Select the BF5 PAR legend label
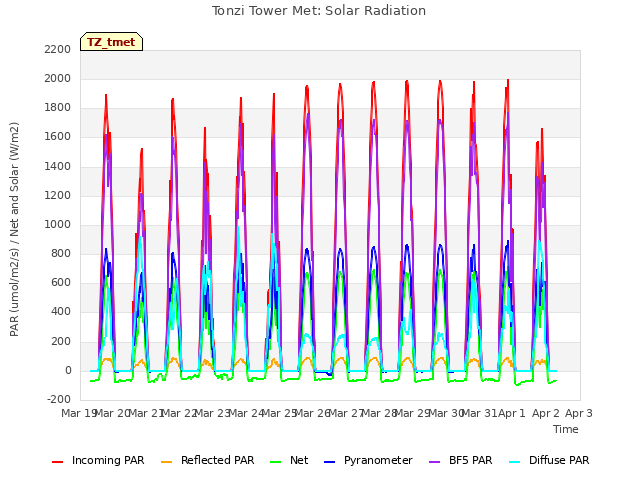Image resolution: width=640 pixels, height=480 pixels. coord(471,460)
